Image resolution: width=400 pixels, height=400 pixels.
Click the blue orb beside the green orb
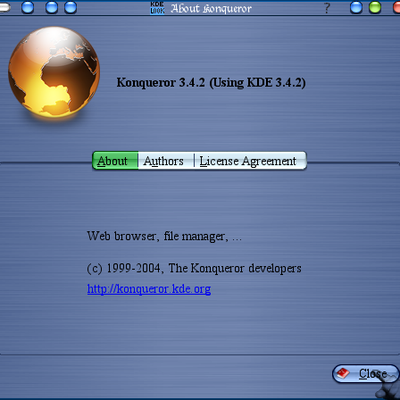[356, 7]
